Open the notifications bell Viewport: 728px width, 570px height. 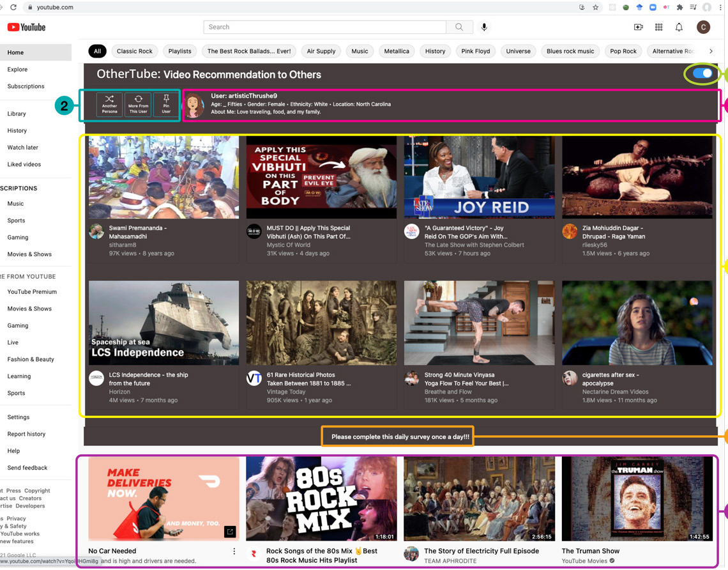pyautogui.click(x=679, y=27)
